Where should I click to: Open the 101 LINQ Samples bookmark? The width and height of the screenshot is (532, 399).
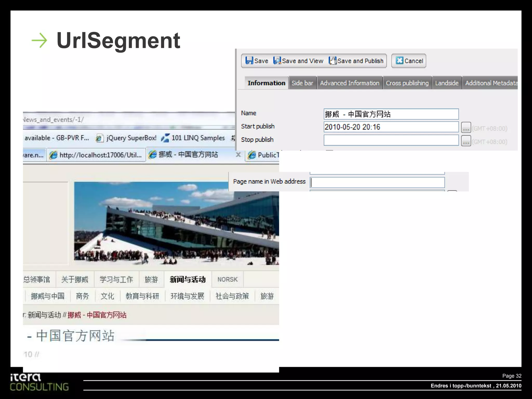pos(198,138)
